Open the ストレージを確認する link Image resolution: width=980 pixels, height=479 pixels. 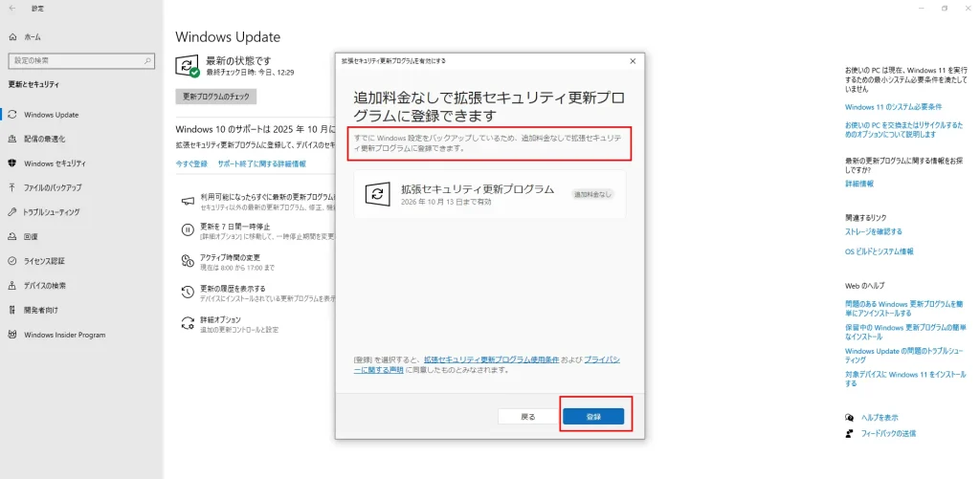[873, 231]
